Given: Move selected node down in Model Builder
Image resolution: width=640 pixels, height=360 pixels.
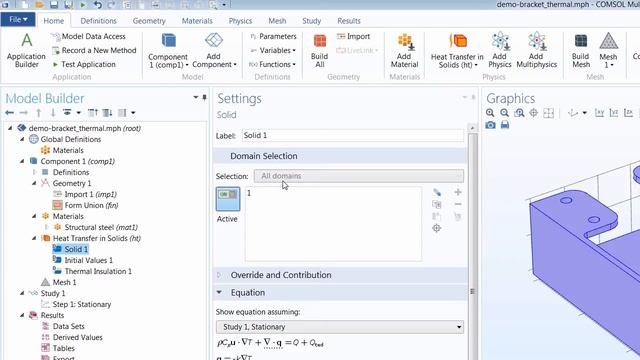Looking at the screenshot, I should 53,113.
